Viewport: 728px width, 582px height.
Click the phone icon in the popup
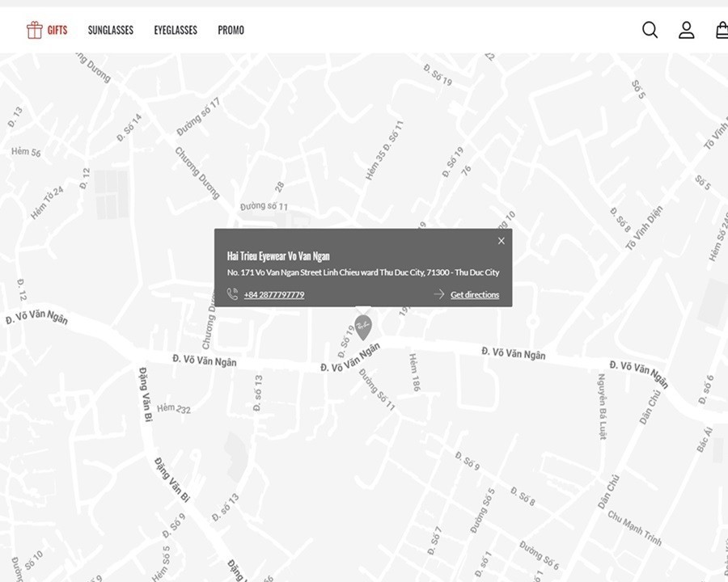pyautogui.click(x=233, y=294)
